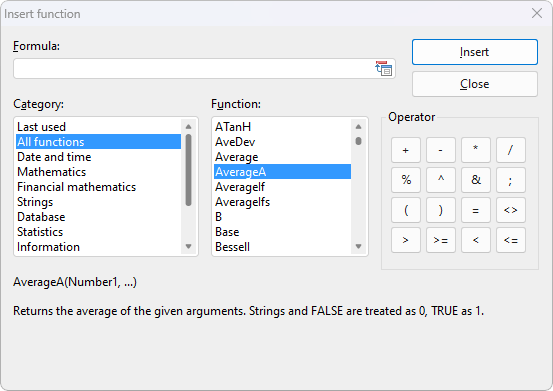Insert the power (^) operator

(440, 180)
